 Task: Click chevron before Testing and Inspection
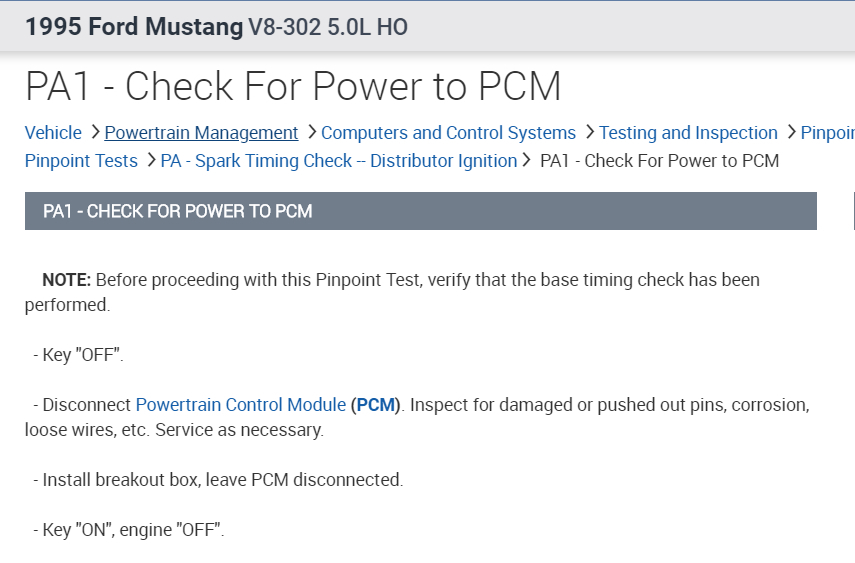(590, 132)
